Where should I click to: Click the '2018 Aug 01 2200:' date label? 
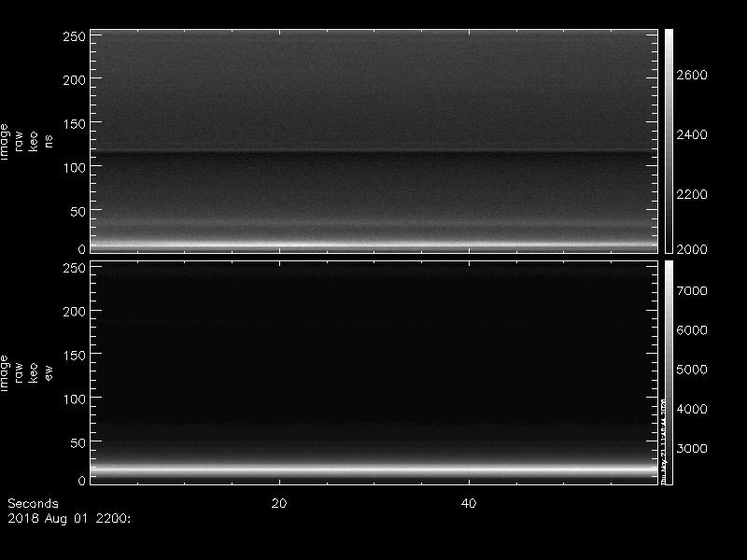click(x=69, y=519)
